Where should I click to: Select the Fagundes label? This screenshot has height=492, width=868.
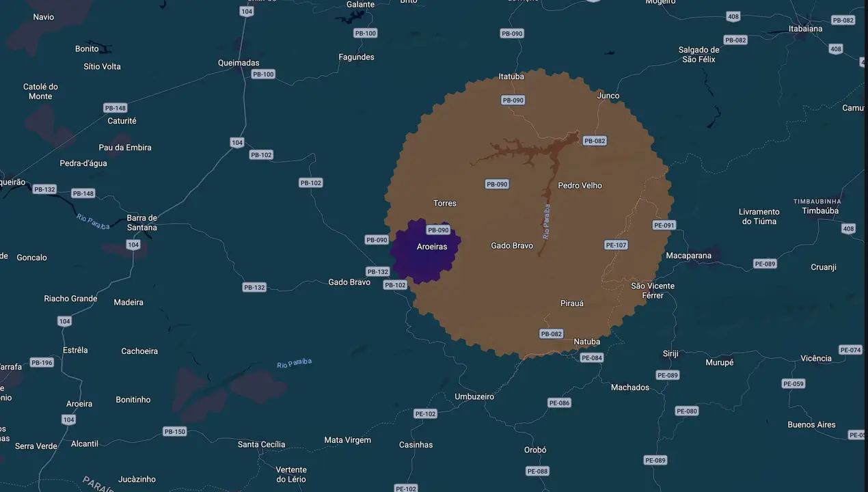coord(357,57)
